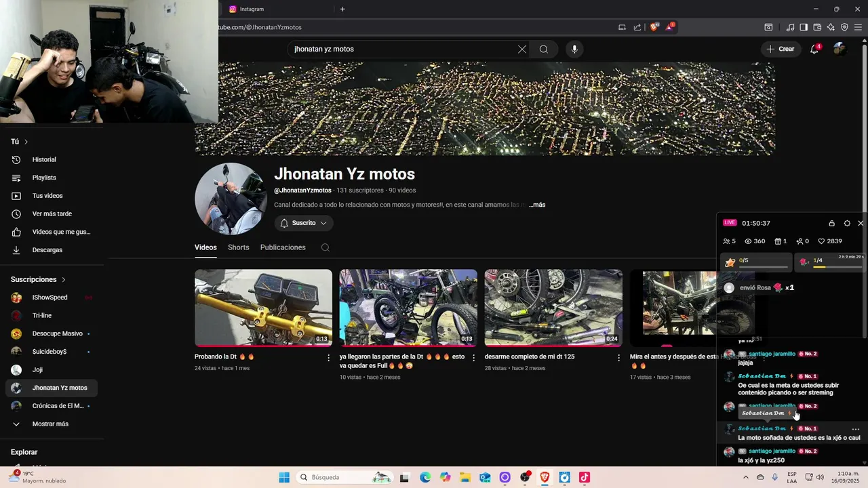This screenshot has width=868, height=488.
Task: Open a new browser tab
Action: coord(342,9)
